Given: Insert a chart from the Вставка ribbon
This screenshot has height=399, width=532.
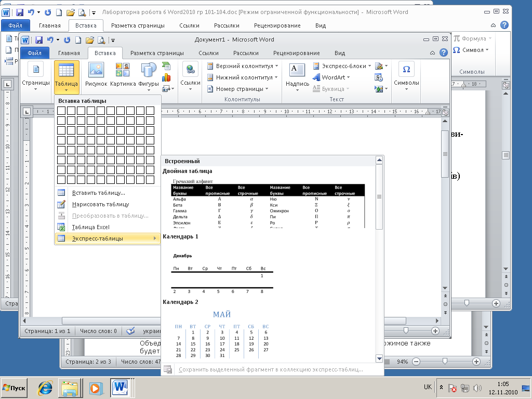Looking at the screenshot, I should point(166,77).
